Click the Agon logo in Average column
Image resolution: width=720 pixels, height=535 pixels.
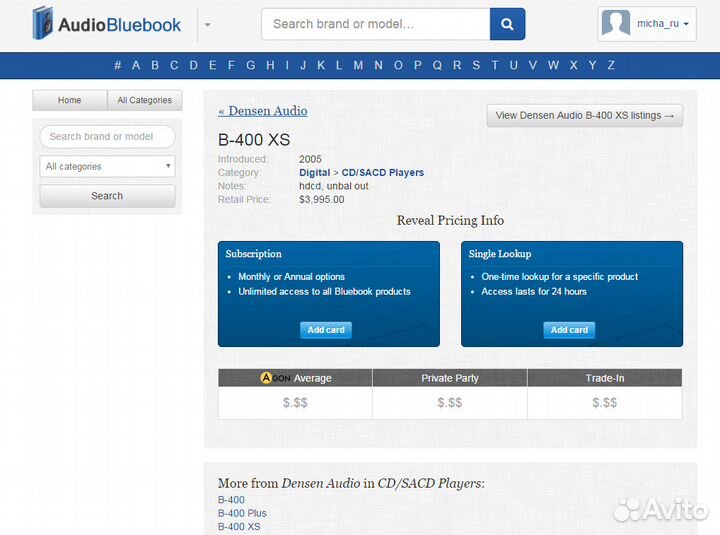(x=275, y=378)
